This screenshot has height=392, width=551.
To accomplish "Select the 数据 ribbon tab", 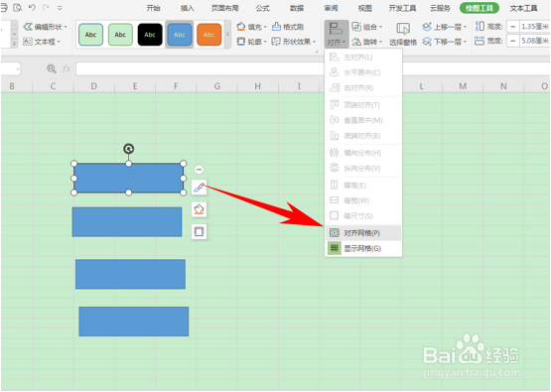I will tap(297, 8).
